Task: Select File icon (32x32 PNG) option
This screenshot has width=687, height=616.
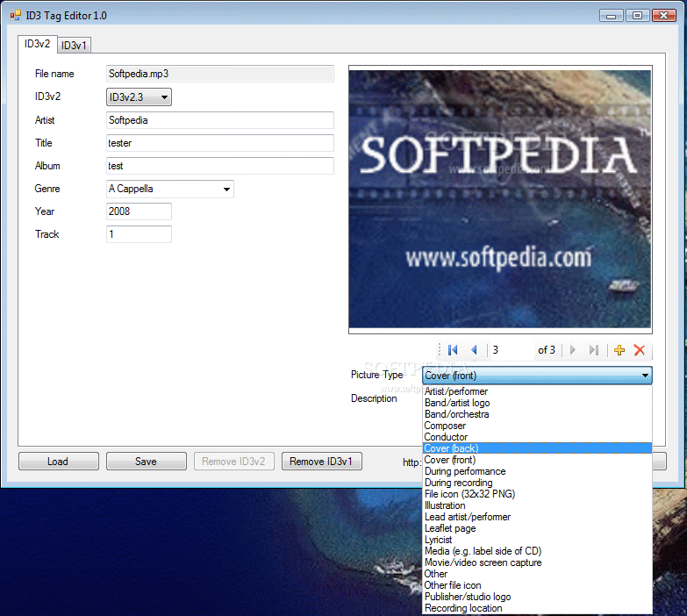Action: point(537,494)
